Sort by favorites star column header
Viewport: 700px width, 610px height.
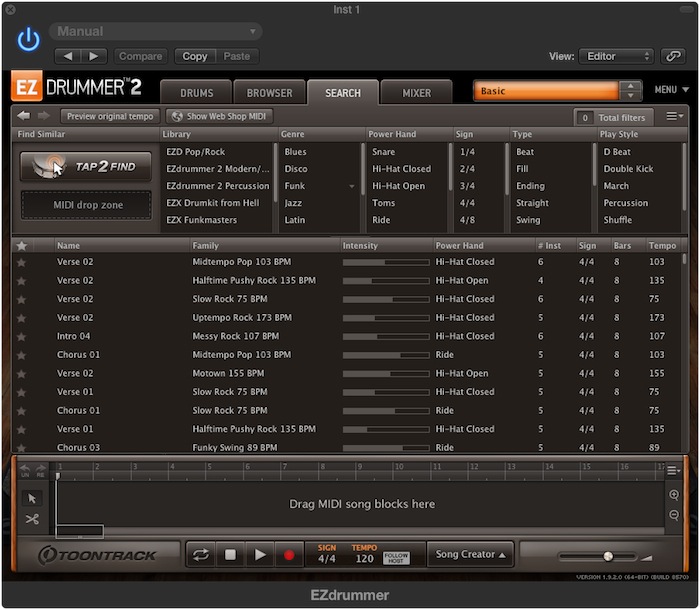(x=21, y=246)
